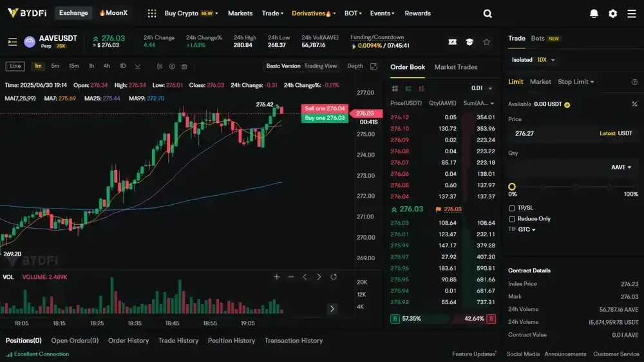Expand the chart to fullscreen
Viewport: 644px width, 362px height.
pyautogui.click(x=374, y=66)
